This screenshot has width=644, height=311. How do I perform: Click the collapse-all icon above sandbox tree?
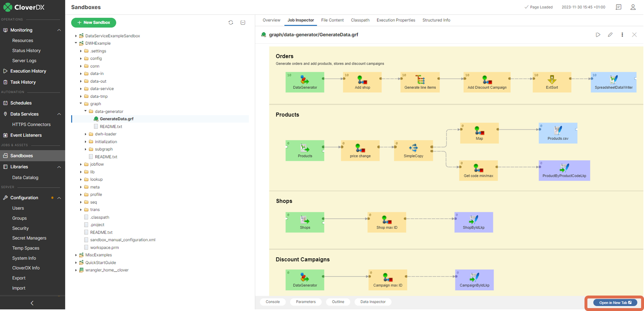point(243,23)
